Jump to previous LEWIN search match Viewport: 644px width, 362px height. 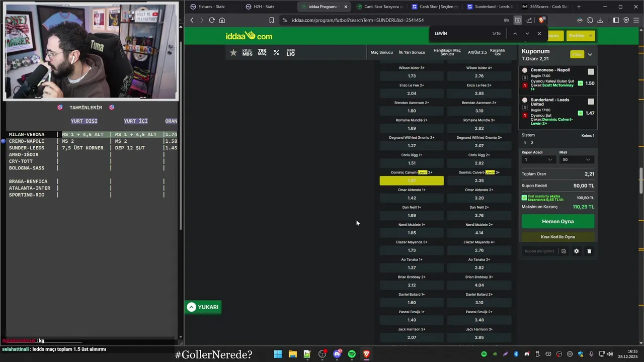point(515,33)
